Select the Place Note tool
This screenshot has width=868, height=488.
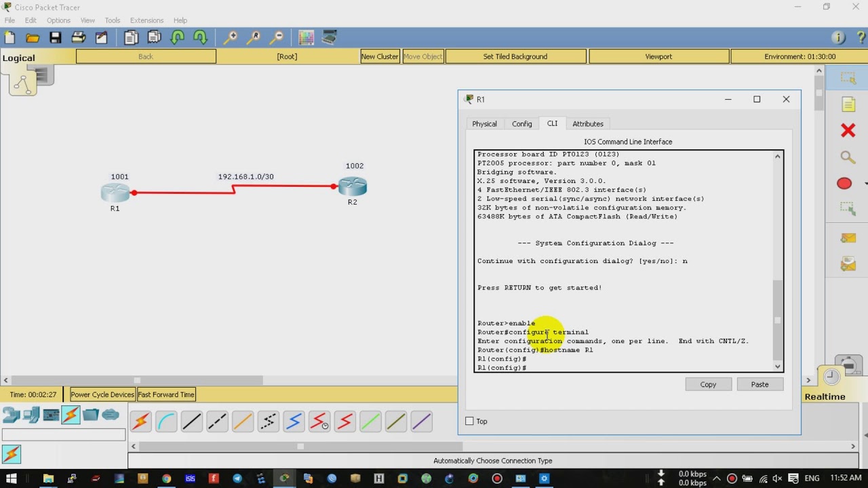pos(848,104)
